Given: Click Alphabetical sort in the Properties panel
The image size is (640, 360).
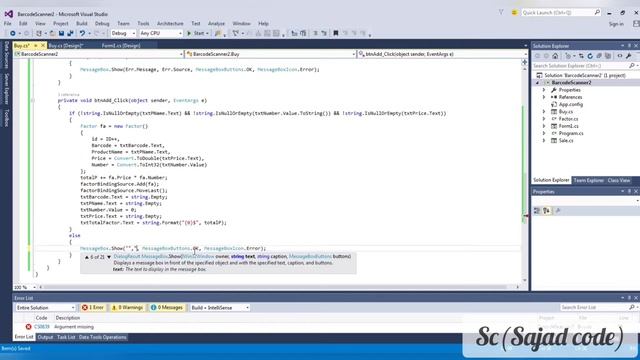Looking at the screenshot, I should 547,211.
